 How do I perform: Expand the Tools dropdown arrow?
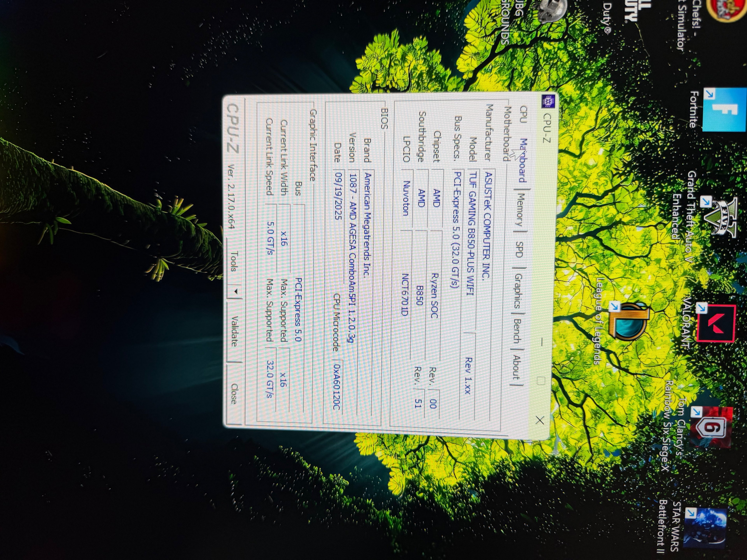click(x=235, y=291)
